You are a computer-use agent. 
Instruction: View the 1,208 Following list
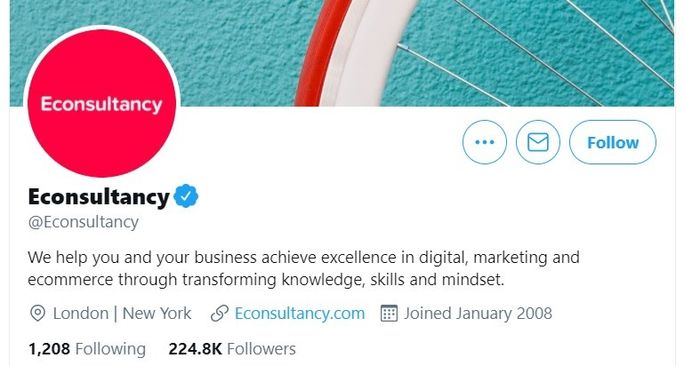87,349
